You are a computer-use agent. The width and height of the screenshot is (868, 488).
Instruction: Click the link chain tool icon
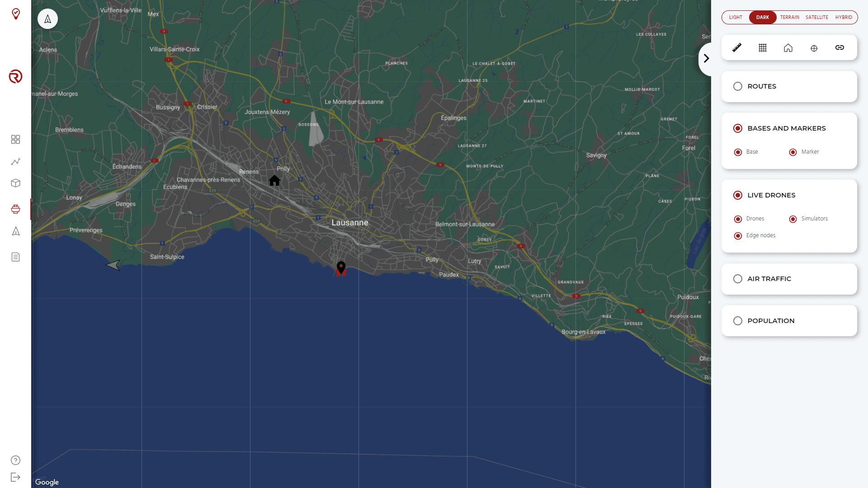(840, 47)
